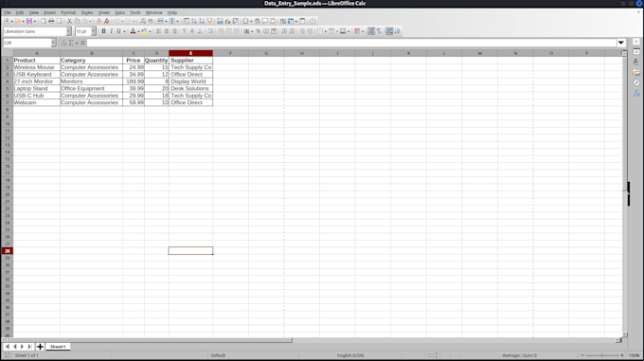Viewport: 644px width, 361px height.
Task: Open sidebar Functions fx panel icon
Action: coord(636,94)
